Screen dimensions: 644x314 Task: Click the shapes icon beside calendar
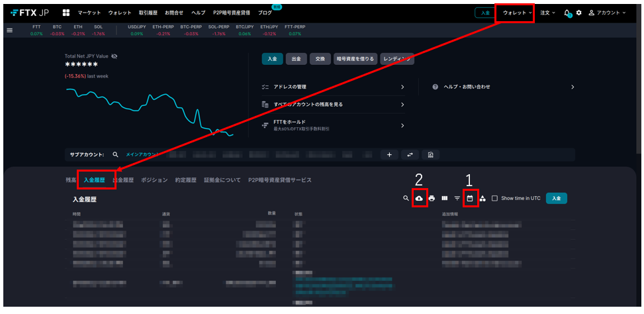click(483, 198)
